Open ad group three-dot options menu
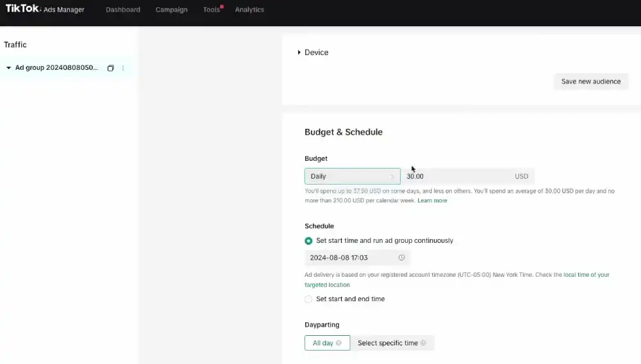The image size is (641, 364). [x=123, y=68]
